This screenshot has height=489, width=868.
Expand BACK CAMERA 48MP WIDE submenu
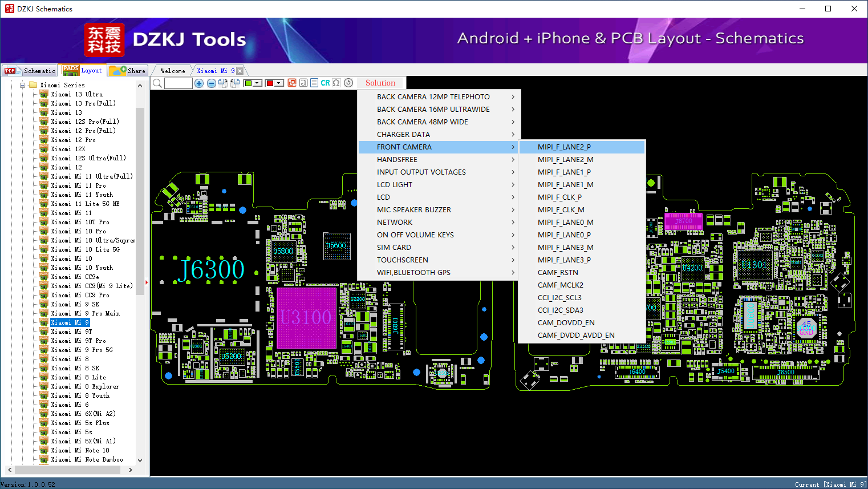tap(438, 122)
